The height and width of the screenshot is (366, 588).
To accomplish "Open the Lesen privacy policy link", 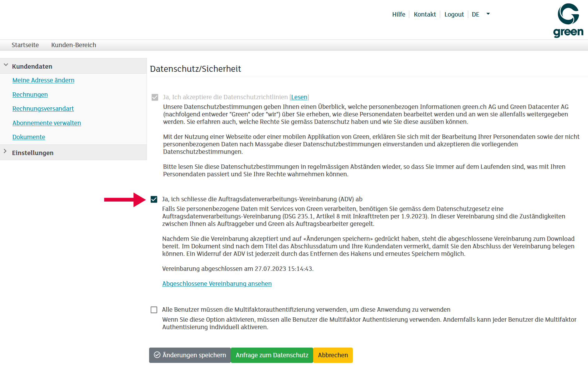I will pyautogui.click(x=299, y=97).
